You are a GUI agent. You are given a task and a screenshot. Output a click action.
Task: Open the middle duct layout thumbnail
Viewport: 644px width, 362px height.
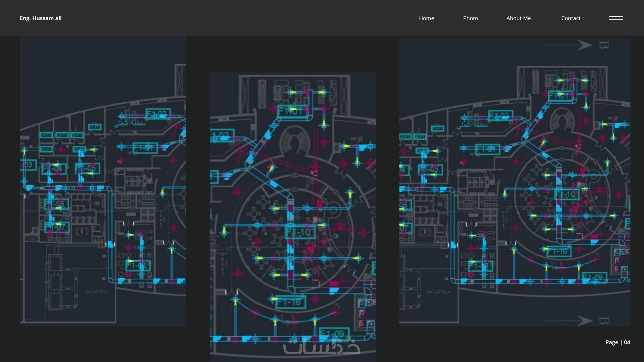click(x=292, y=217)
